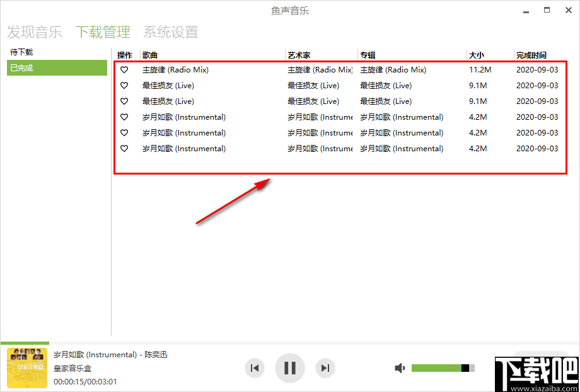Screen dimensions: 580x392
Task: Click the heart icon beside first 最佳损友 (Live)
Action: point(124,85)
